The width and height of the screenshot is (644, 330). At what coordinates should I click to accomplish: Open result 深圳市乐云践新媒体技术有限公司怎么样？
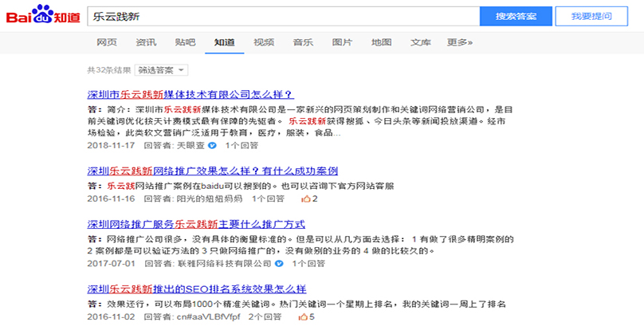tap(190, 95)
